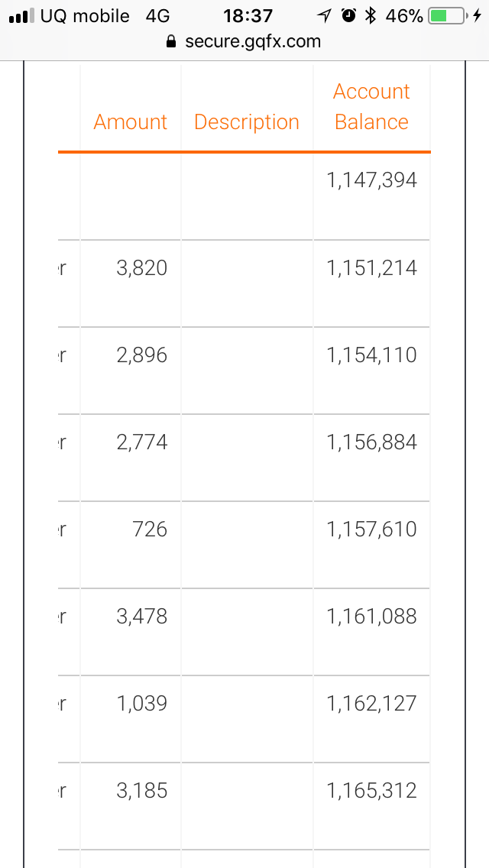489x868 pixels.
Task: Select the 1,161,088 balance cell
Action: click(372, 617)
